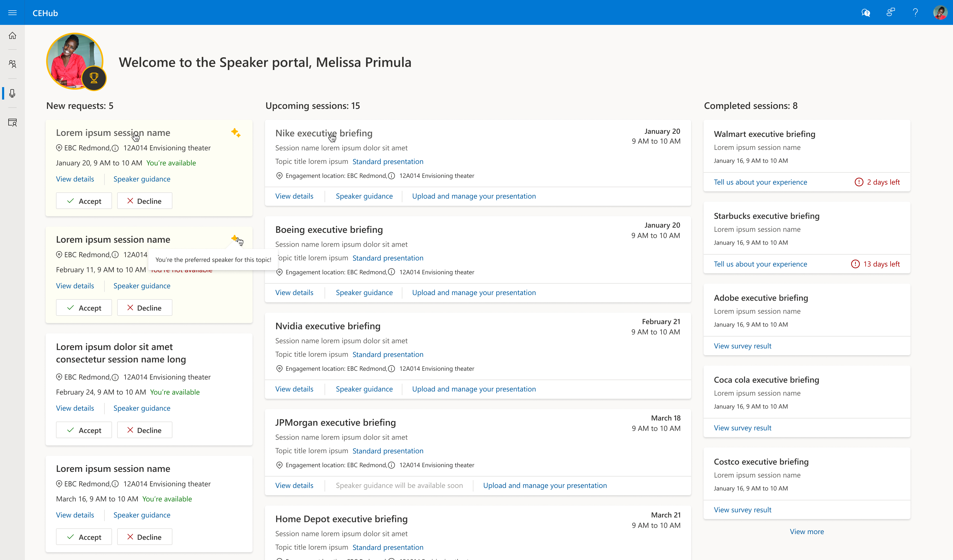The image size is (953, 560).
Task: Decline the January 20 session request
Action: point(144,201)
